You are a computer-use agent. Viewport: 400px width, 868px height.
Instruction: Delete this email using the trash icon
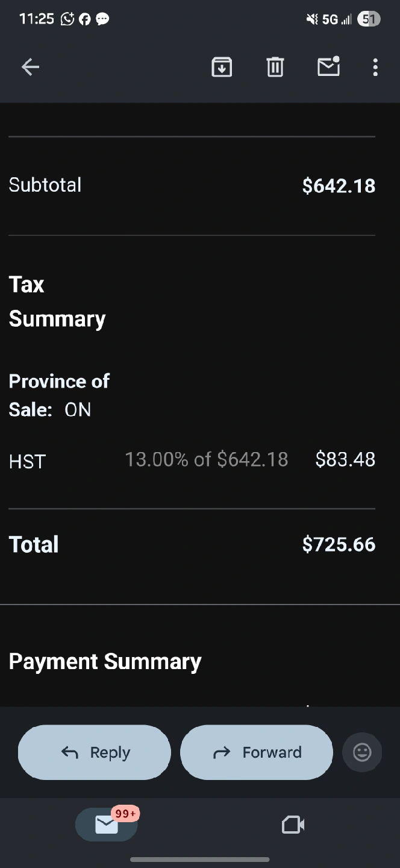[x=275, y=67]
